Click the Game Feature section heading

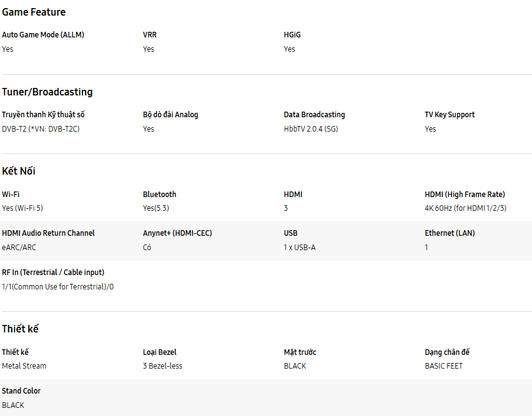[x=34, y=12]
